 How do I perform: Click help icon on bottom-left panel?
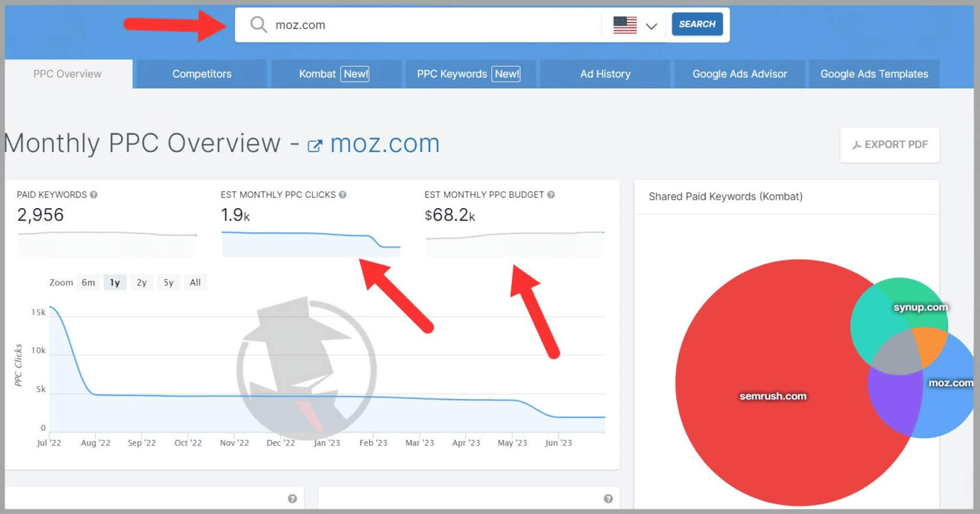pyautogui.click(x=292, y=499)
